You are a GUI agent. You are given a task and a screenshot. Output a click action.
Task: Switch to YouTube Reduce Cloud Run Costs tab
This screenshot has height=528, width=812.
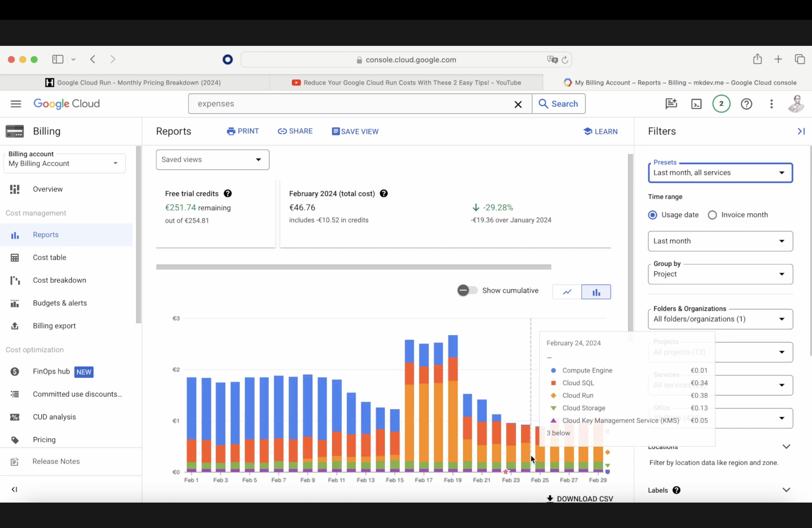(x=406, y=83)
